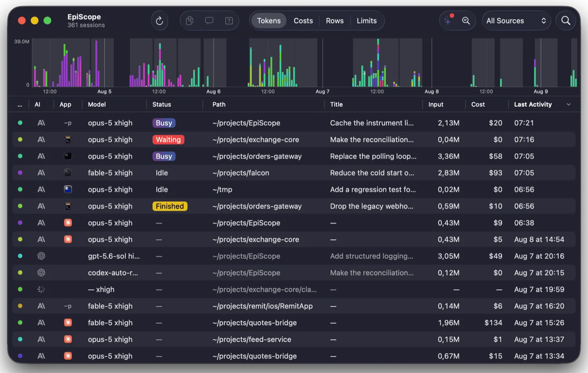588x373 pixels.
Task: Select the title "Cache the instrument li..."
Action: click(x=372, y=123)
